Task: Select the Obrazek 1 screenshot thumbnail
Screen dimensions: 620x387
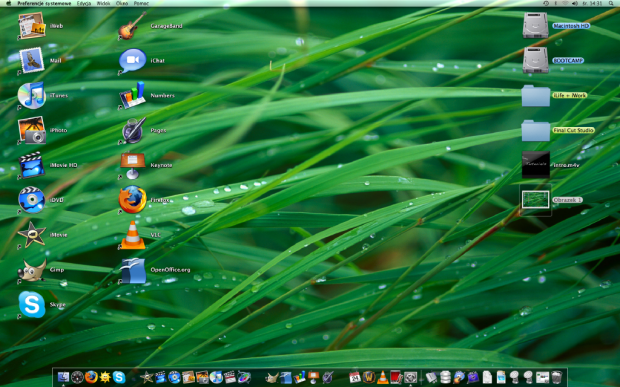Action: coord(535,200)
